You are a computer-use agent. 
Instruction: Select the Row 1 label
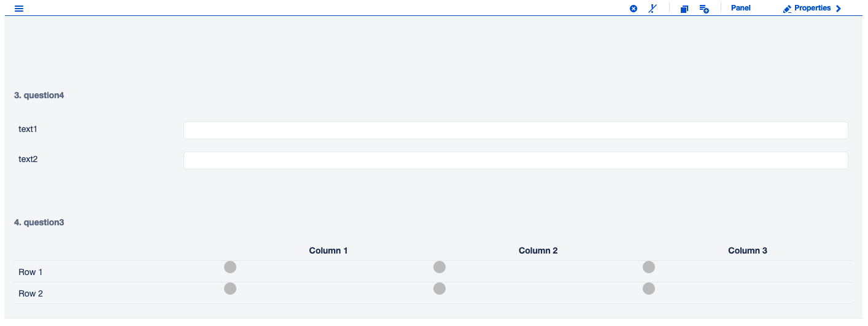tap(31, 272)
